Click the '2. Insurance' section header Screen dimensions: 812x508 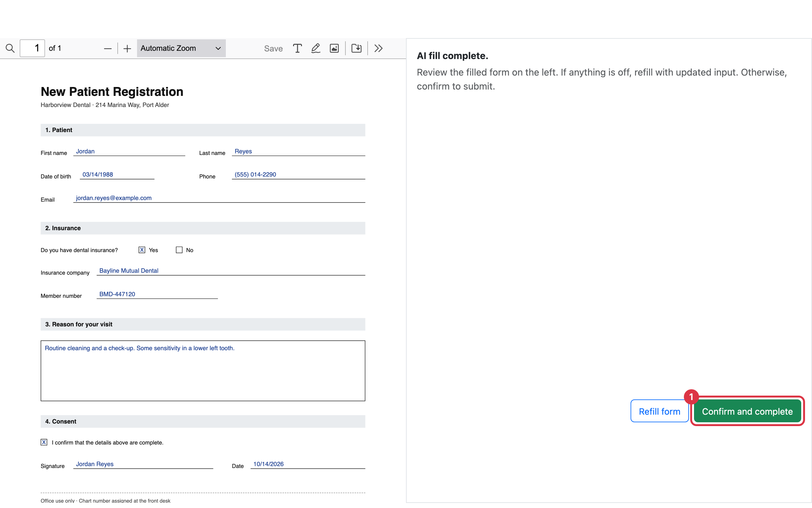pos(203,228)
